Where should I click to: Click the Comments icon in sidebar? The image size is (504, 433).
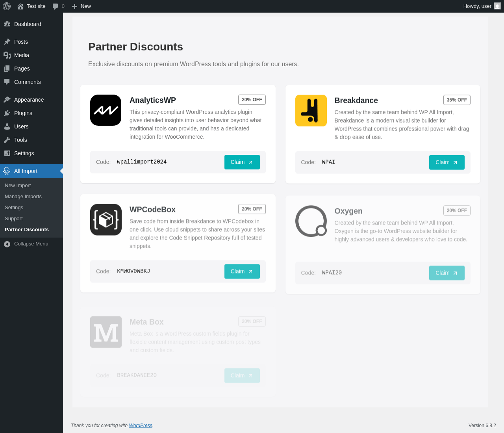(x=7, y=82)
